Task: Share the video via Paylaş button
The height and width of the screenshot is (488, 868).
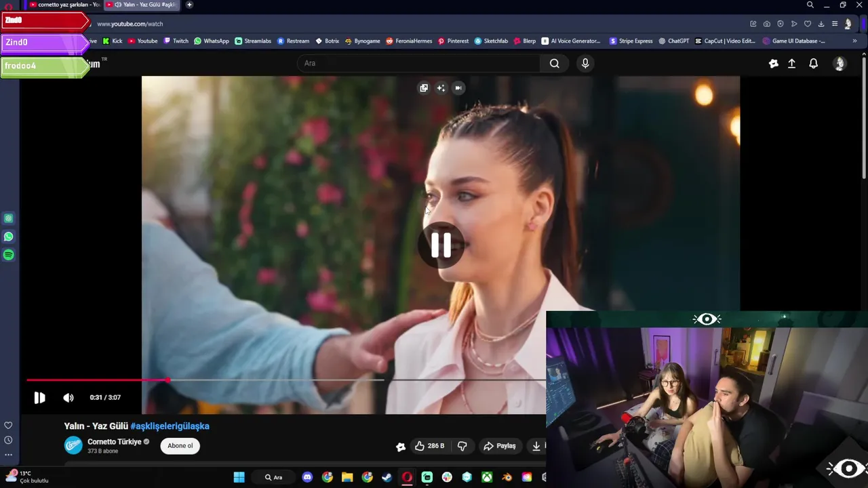Action: [500, 446]
